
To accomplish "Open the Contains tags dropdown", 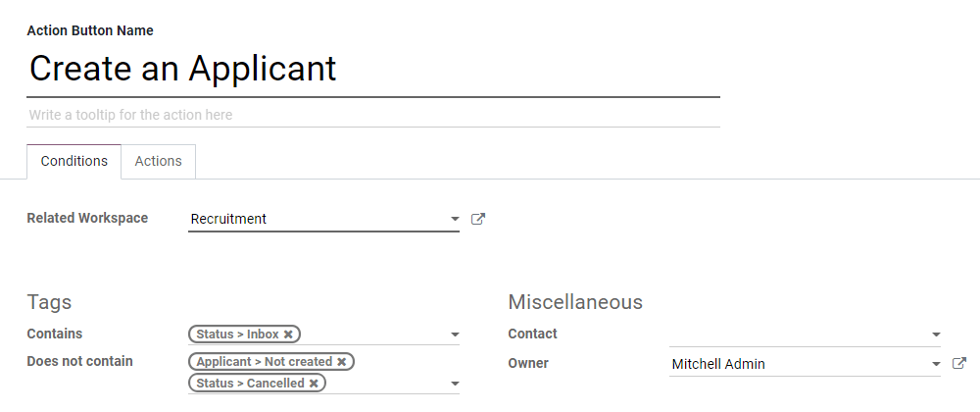I will click(455, 335).
